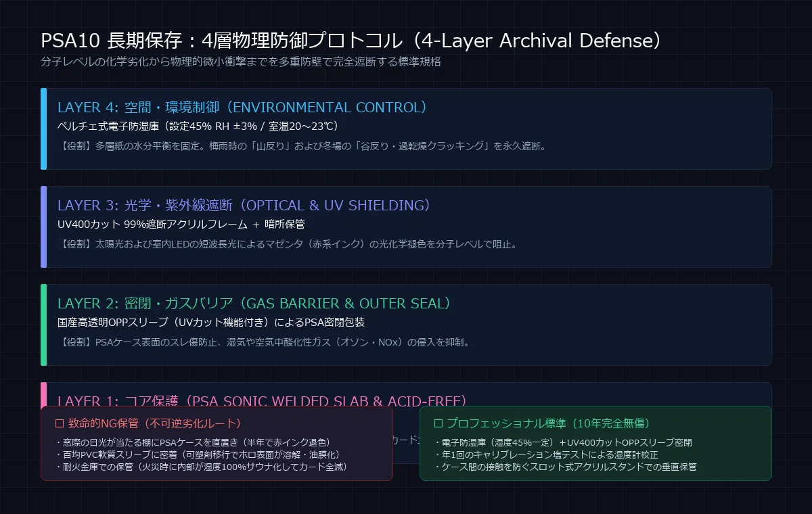Select the line 'ペルチェ式電子防湿庫（設定45% RH ±3%'
812x514 pixels.
pyautogui.click(x=198, y=126)
